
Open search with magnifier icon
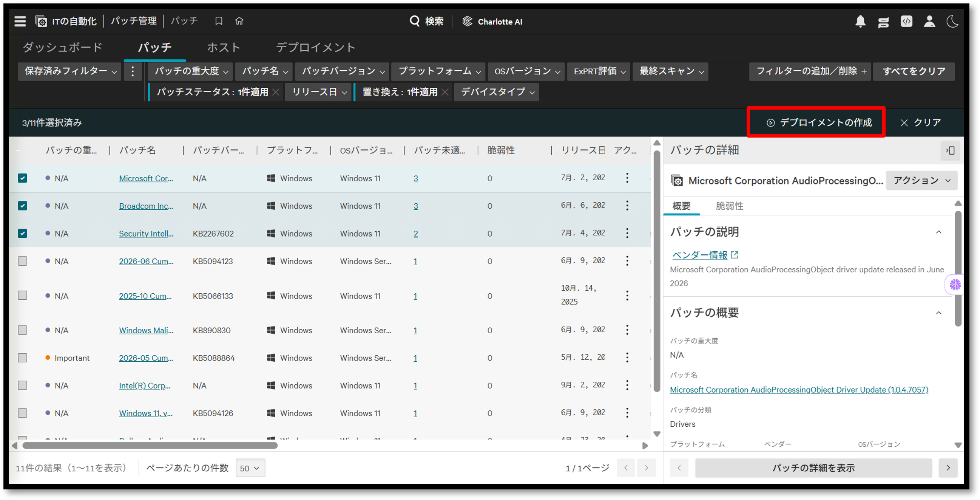click(x=415, y=21)
